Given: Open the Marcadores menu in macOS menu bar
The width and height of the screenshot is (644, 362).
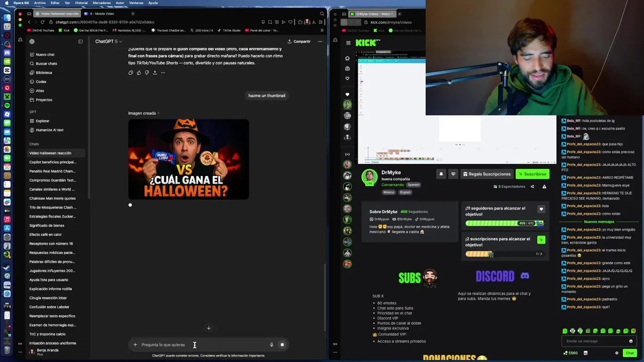Looking at the screenshot, I should [102, 3].
